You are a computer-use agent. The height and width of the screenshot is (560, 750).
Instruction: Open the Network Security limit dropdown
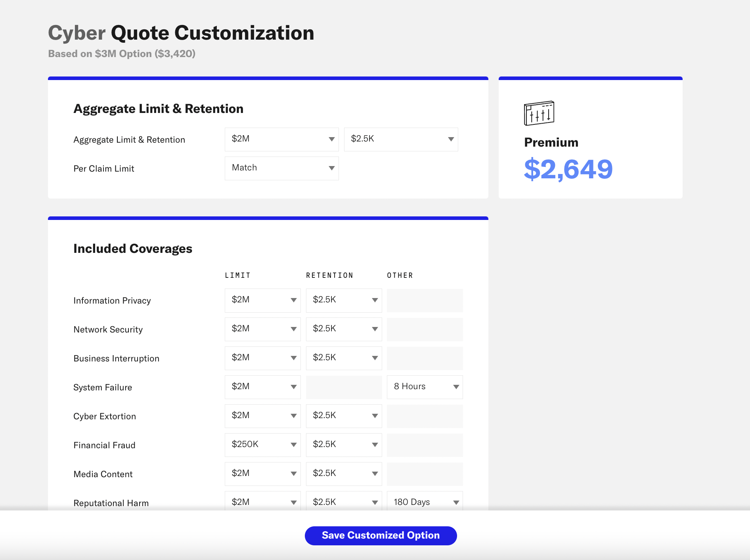pyautogui.click(x=262, y=329)
